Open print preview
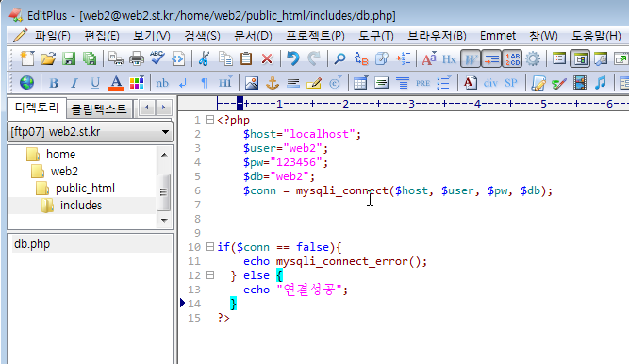 coord(116,59)
